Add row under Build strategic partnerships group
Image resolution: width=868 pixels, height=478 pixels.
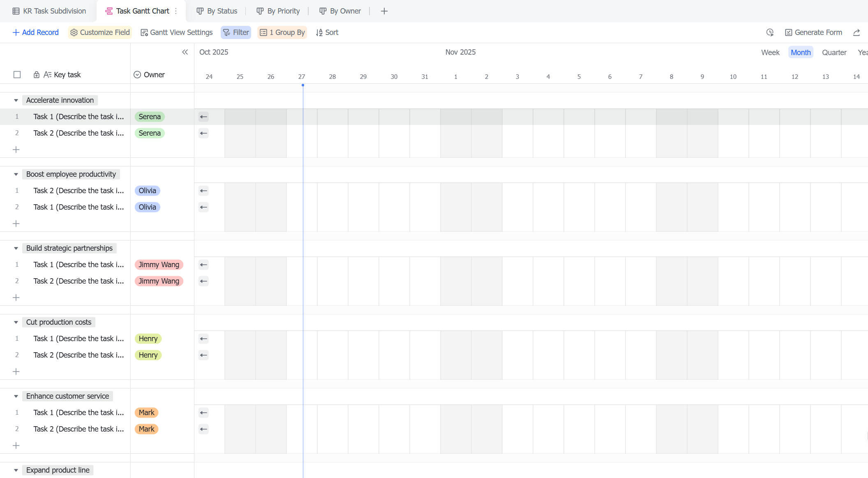click(16, 298)
